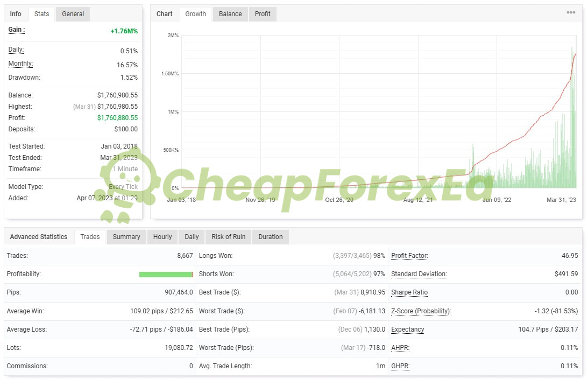This screenshot has height=379, width=588.
Task: Click the Standard Deviation label
Action: click(x=419, y=274)
